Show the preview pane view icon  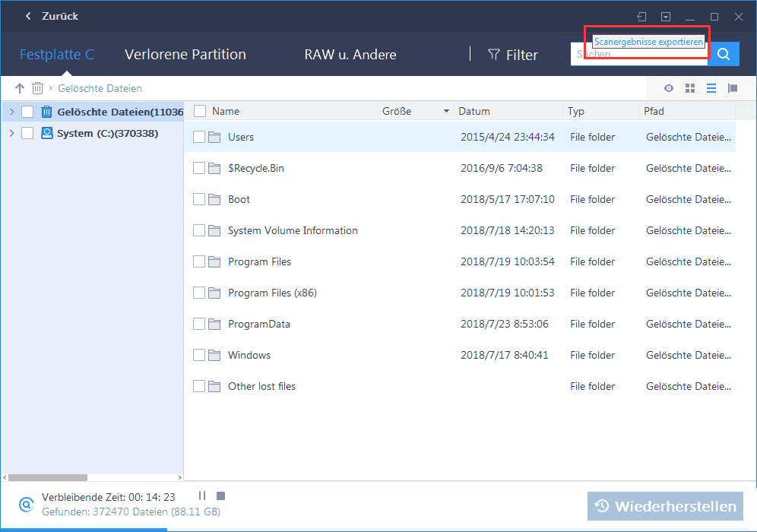pos(733,88)
